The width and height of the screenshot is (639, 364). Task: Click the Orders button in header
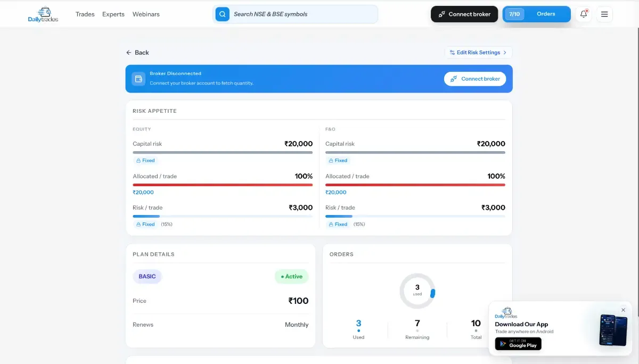coord(546,14)
